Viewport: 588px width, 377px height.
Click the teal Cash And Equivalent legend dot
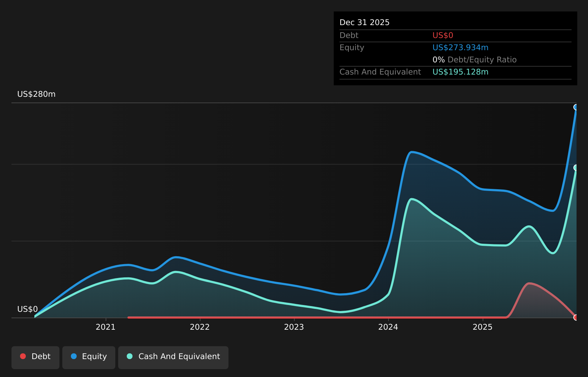tap(130, 356)
